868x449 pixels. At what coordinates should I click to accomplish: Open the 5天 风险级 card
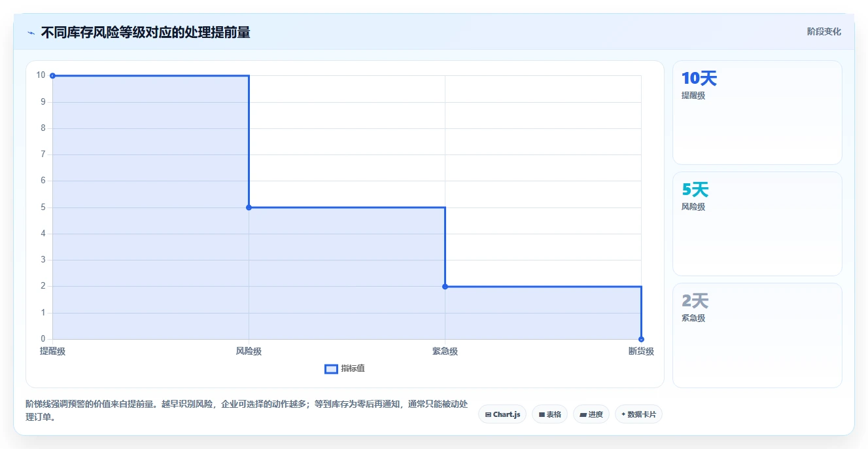coord(757,224)
